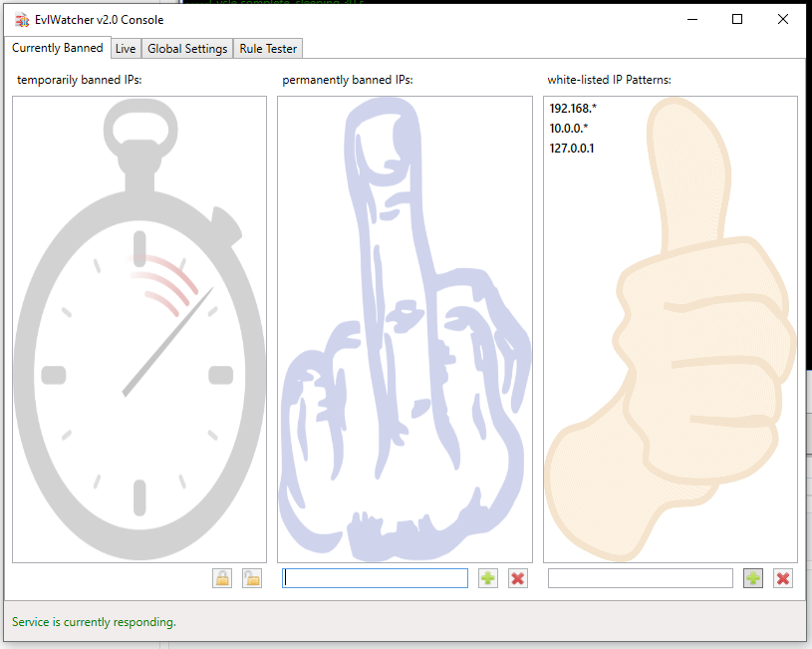Screen dimensions: 812x649
Task: Select the 10.0.0.* white-list entry
Action: tap(569, 128)
